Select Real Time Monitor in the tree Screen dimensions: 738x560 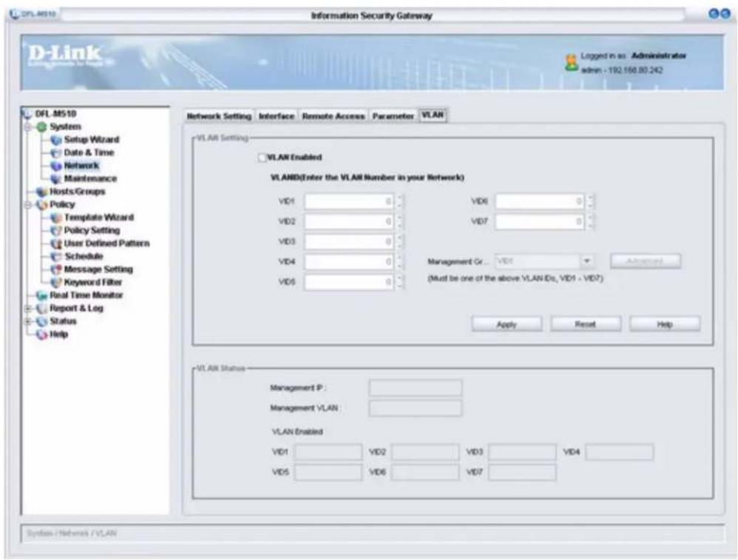[x=86, y=295]
